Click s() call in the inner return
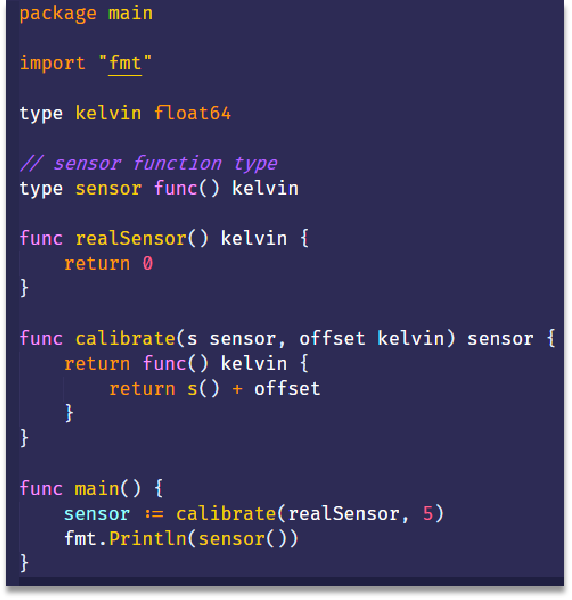This screenshot has height=600, width=572. (203, 389)
